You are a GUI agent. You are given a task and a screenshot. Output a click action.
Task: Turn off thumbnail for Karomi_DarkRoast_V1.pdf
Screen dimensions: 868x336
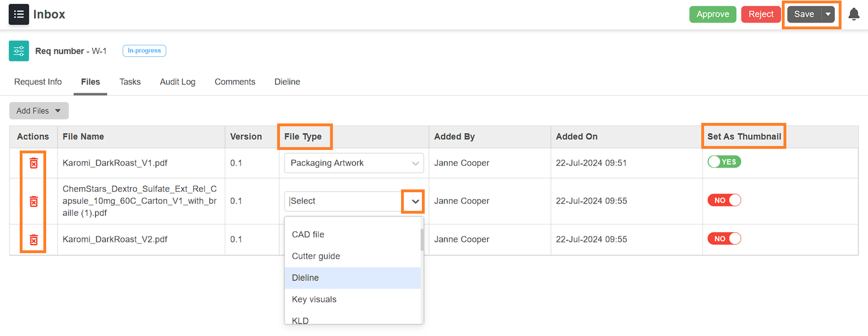[x=724, y=162]
